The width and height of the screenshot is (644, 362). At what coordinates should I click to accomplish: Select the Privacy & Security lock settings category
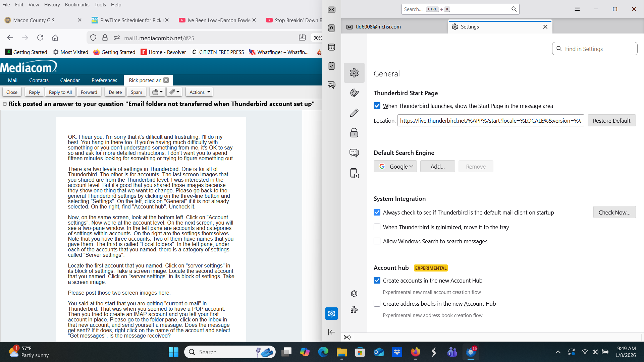point(354,133)
